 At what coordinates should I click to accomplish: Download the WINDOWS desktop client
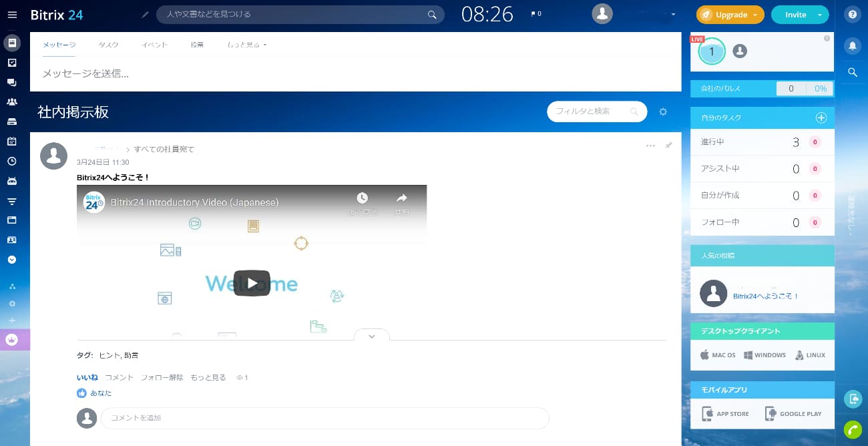click(x=765, y=355)
